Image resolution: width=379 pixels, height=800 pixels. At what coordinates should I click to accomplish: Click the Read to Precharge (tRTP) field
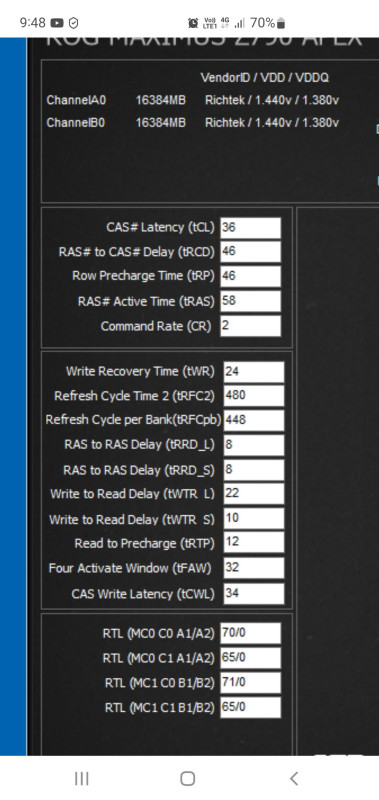(254, 542)
